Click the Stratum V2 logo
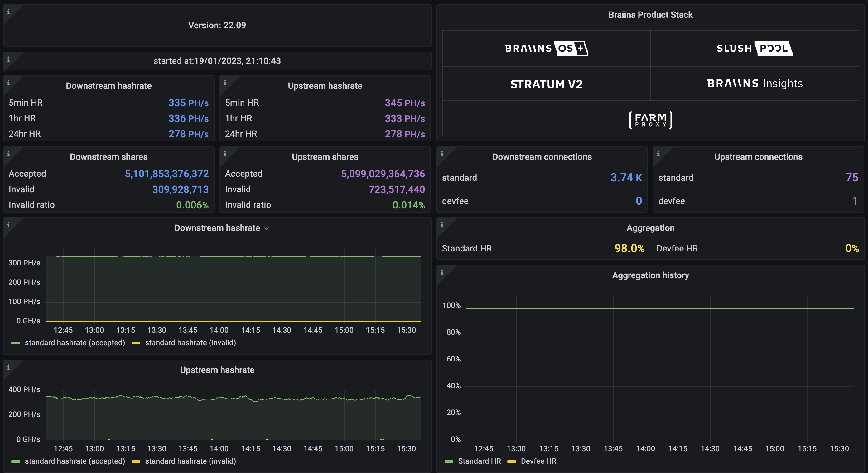The image size is (868, 473). point(546,84)
